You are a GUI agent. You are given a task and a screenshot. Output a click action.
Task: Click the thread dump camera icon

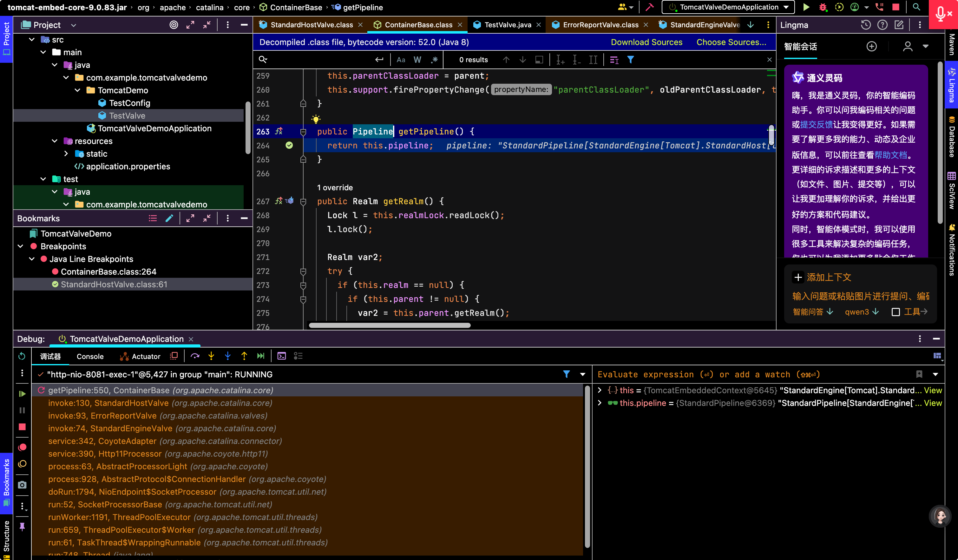tap(22, 485)
